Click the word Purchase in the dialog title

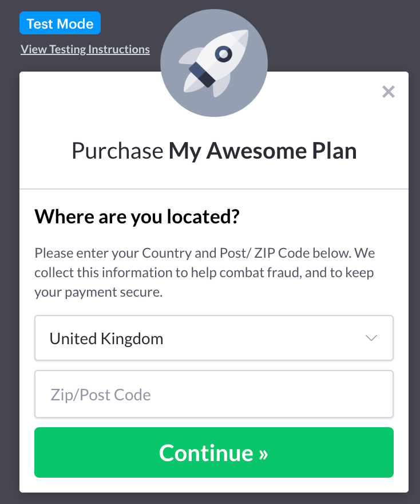117,151
